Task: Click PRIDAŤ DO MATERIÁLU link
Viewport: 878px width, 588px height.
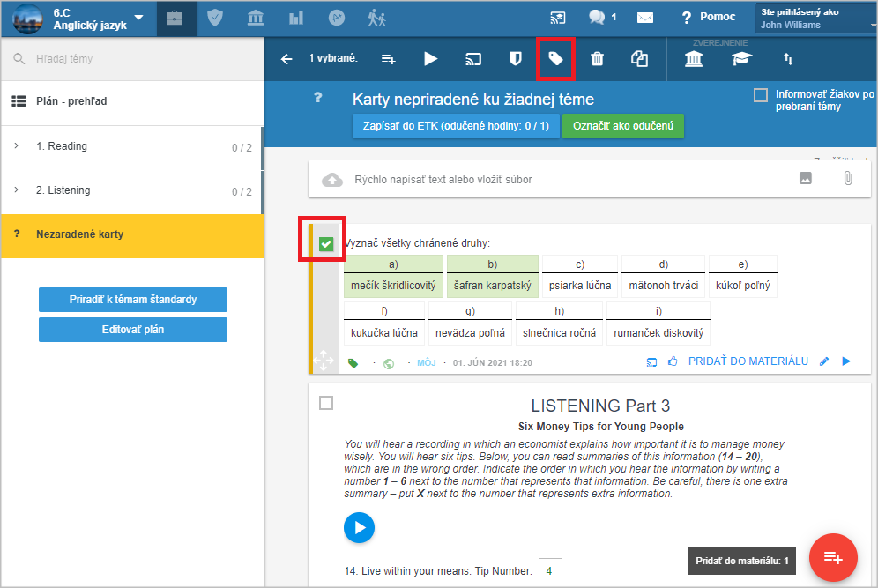Action: 748,361
